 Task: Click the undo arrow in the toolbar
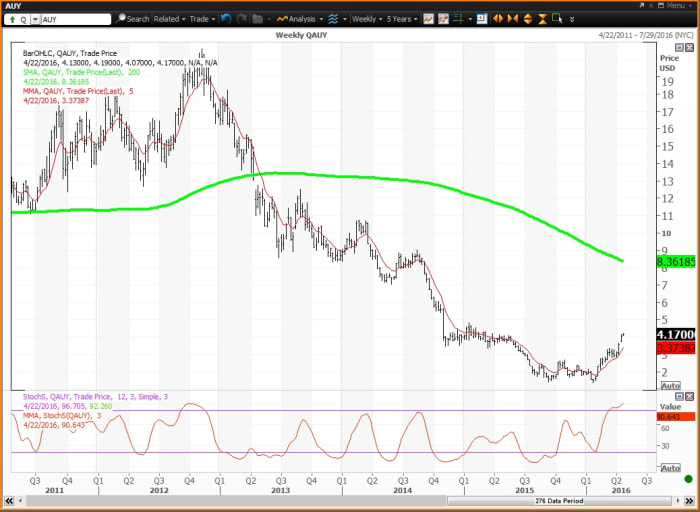225,19
